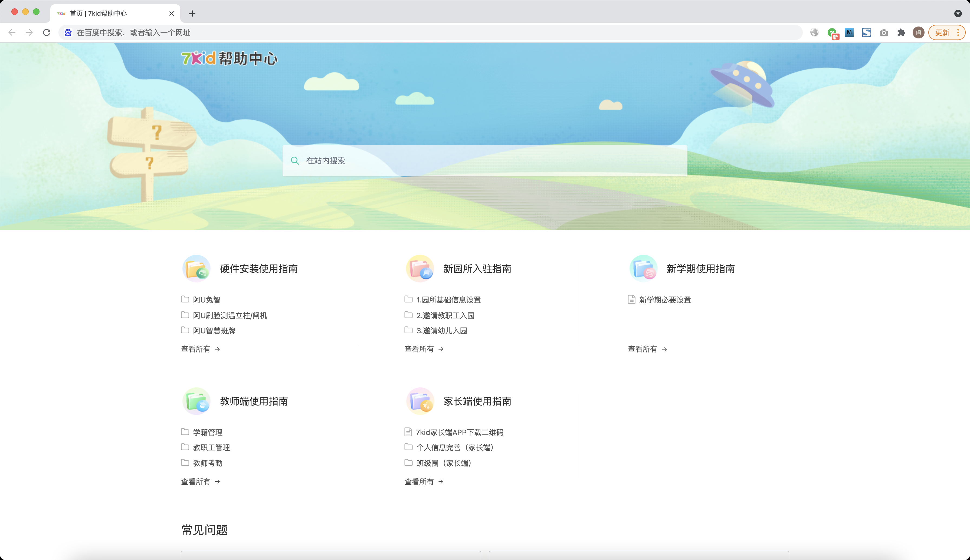This screenshot has height=560, width=970.
Task: Click the 在站内搜索 search field
Action: click(x=485, y=161)
